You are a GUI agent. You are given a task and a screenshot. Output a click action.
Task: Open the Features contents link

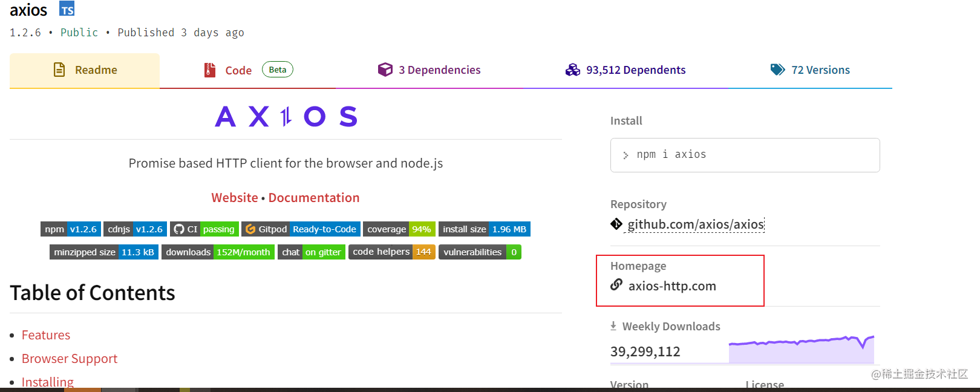[46, 335]
